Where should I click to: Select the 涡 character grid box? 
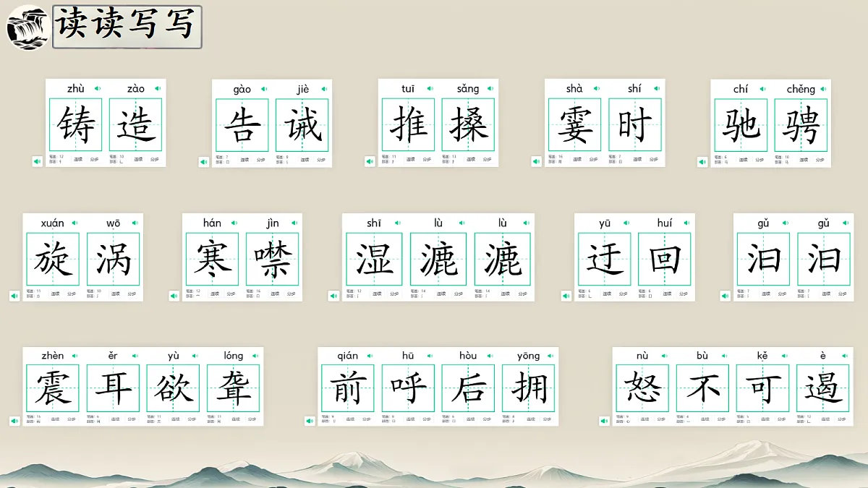click(x=114, y=259)
